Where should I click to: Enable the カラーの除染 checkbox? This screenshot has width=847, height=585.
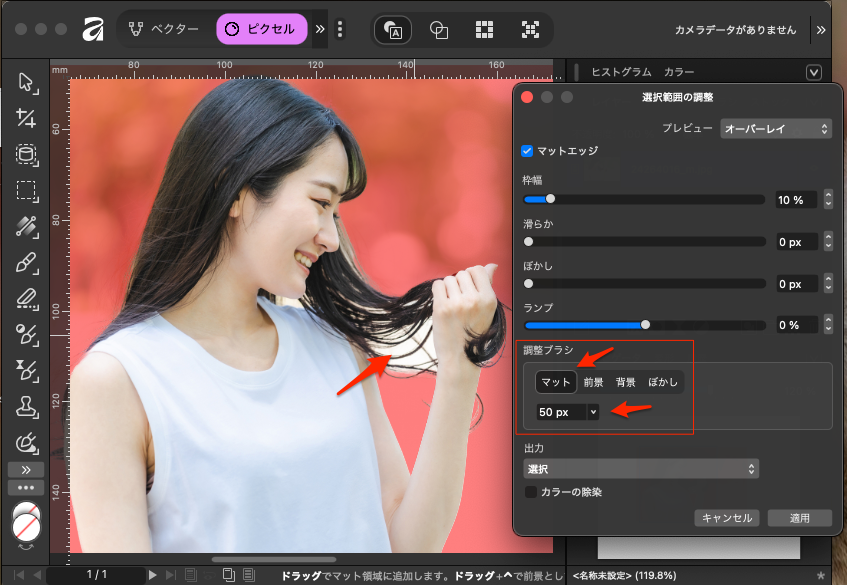(531, 492)
